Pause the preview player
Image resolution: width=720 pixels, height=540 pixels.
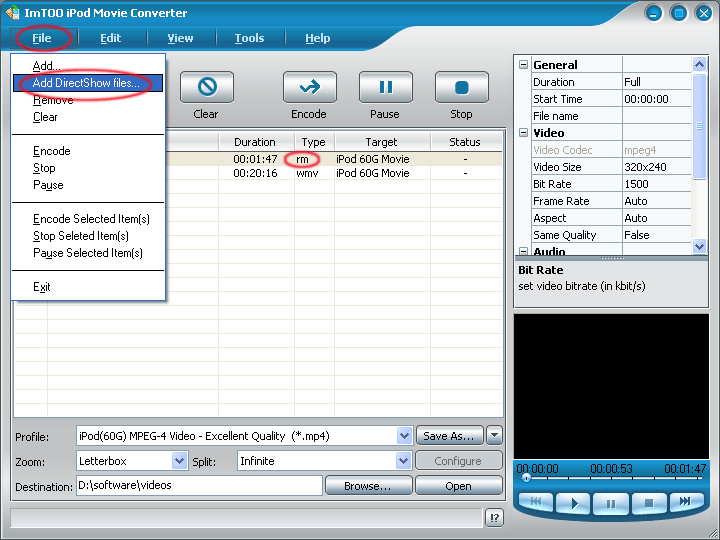tap(611, 503)
